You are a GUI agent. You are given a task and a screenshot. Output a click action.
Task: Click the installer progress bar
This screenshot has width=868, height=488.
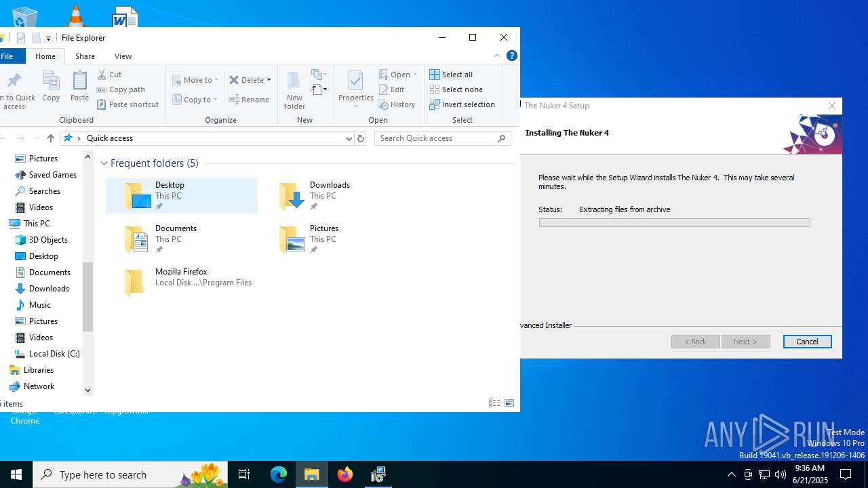tap(674, 223)
